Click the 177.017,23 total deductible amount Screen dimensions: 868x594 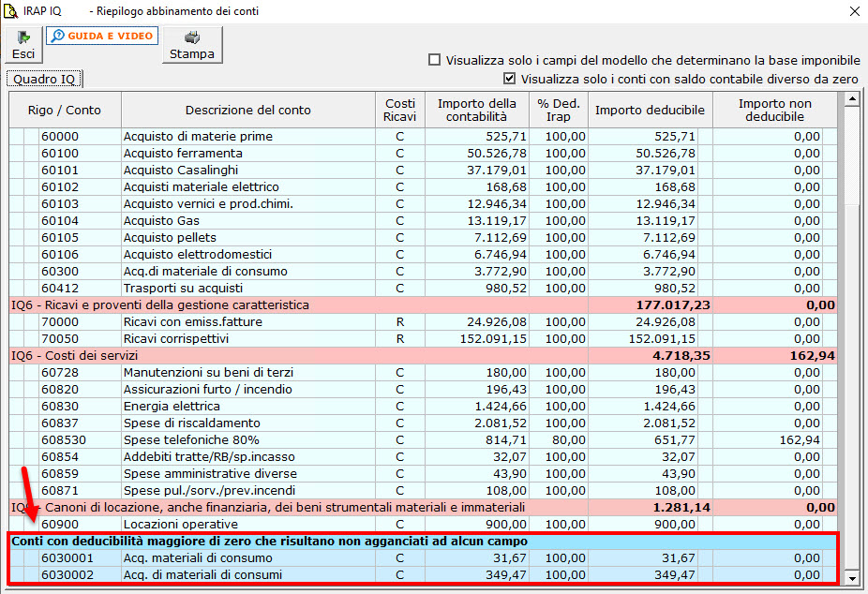coord(651,304)
